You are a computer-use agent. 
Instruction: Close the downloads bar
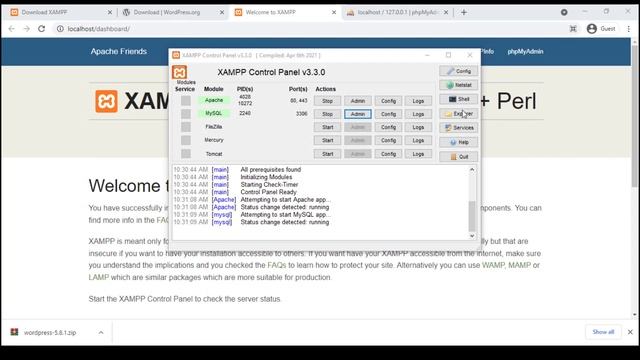pyautogui.click(x=630, y=332)
